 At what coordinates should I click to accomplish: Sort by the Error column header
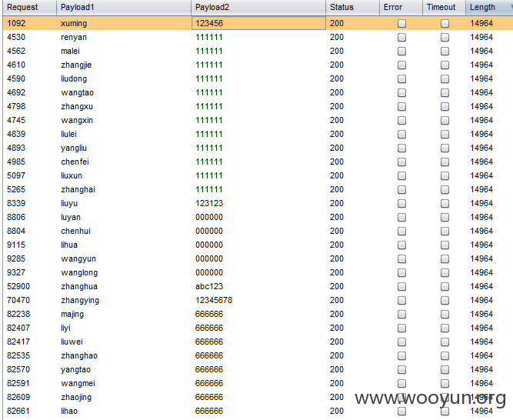[401, 7]
